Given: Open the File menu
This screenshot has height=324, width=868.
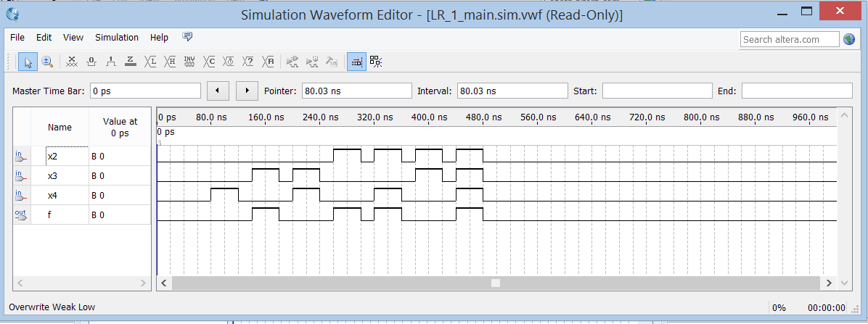Looking at the screenshot, I should tap(17, 38).
